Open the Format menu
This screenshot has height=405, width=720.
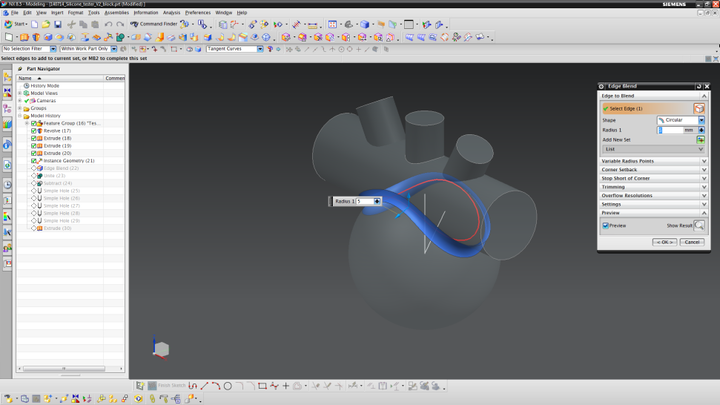pos(75,13)
